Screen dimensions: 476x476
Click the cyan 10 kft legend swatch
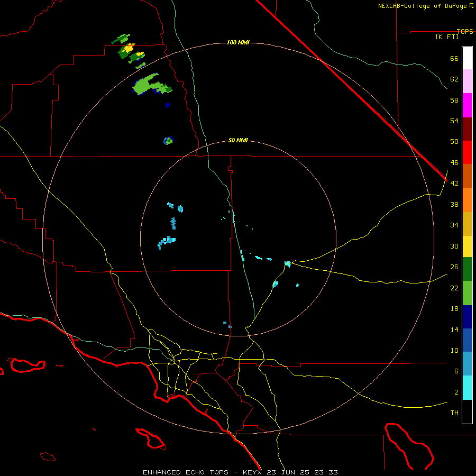coord(467,388)
